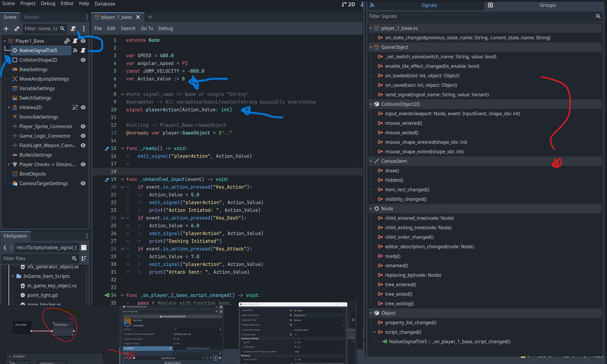Go forward in FileSystem path history
This screenshot has width=607, height=364.
[x=11, y=247]
